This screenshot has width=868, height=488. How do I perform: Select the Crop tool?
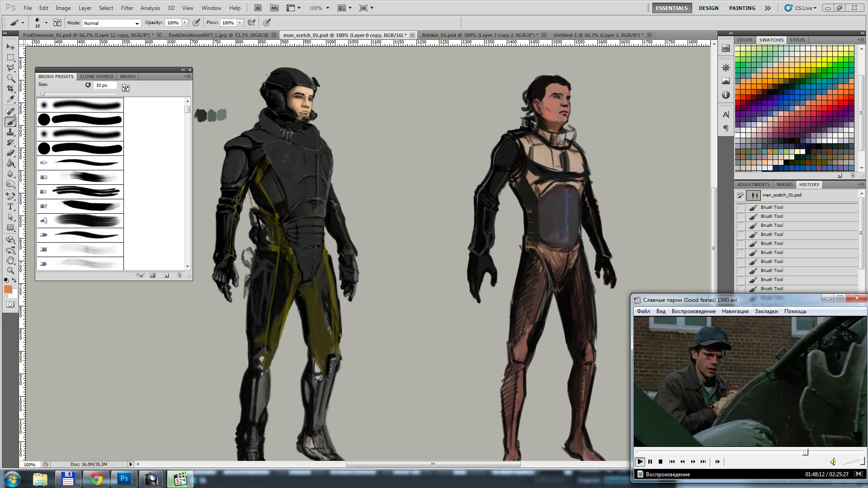coord(10,89)
